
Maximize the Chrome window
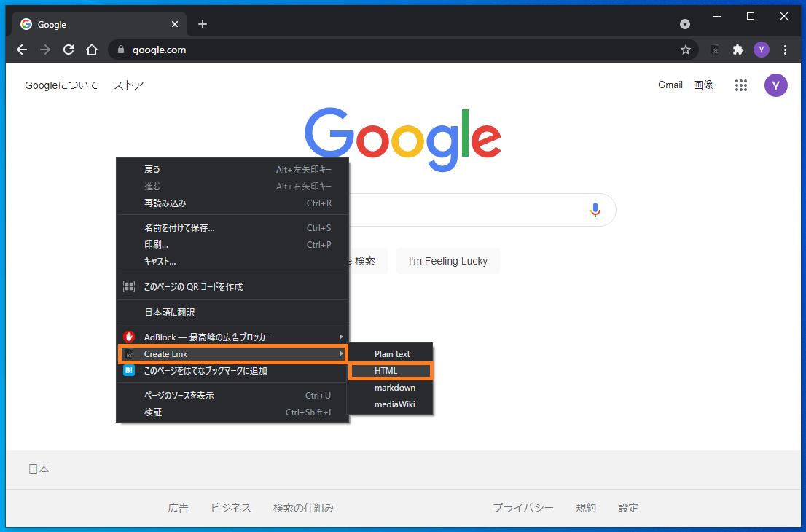pyautogui.click(x=751, y=17)
